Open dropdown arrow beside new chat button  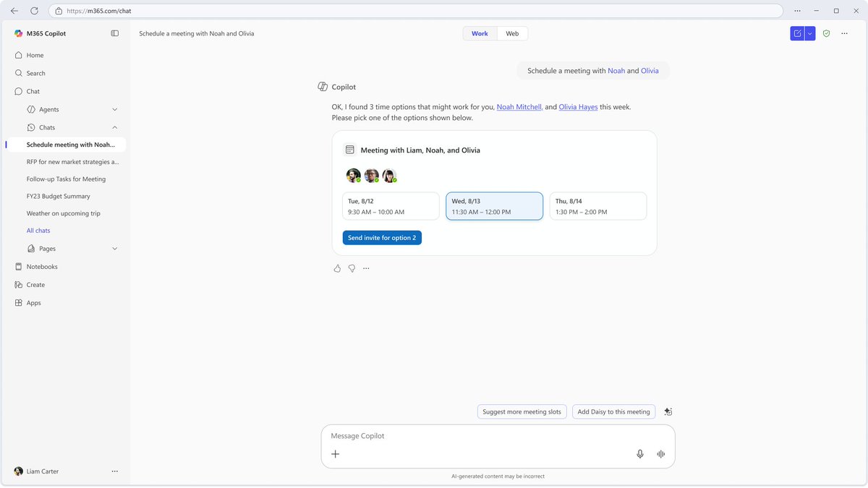pos(810,33)
